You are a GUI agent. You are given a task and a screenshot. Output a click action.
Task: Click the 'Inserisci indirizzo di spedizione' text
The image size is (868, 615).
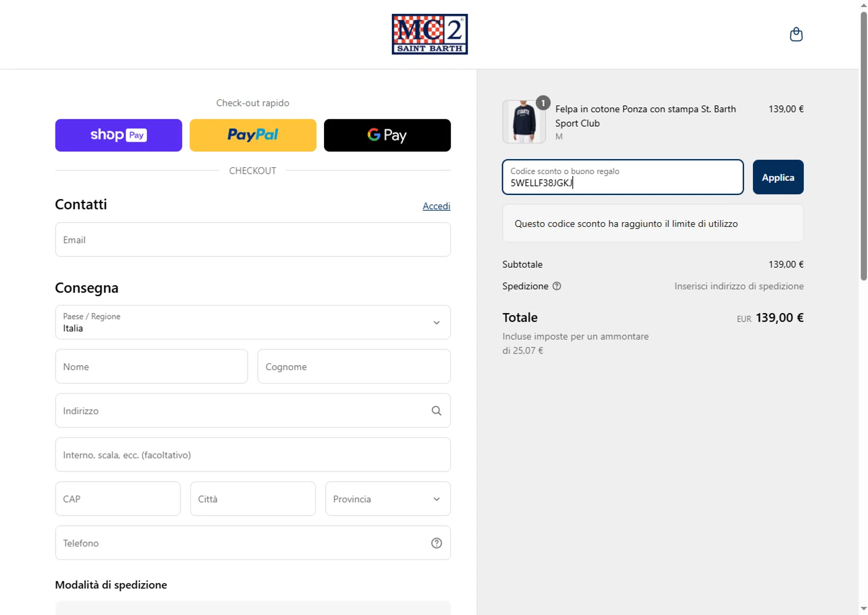(739, 286)
